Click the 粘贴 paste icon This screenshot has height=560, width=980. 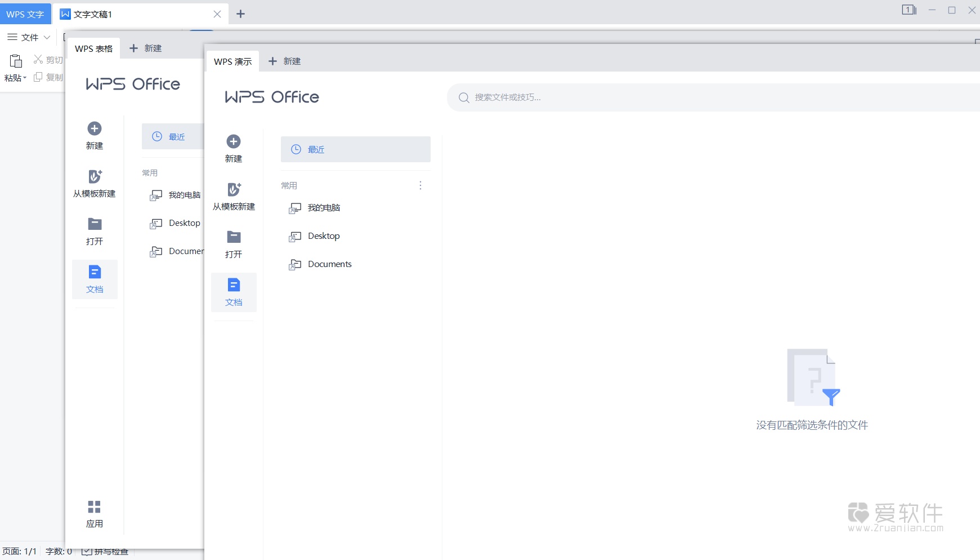tap(16, 61)
